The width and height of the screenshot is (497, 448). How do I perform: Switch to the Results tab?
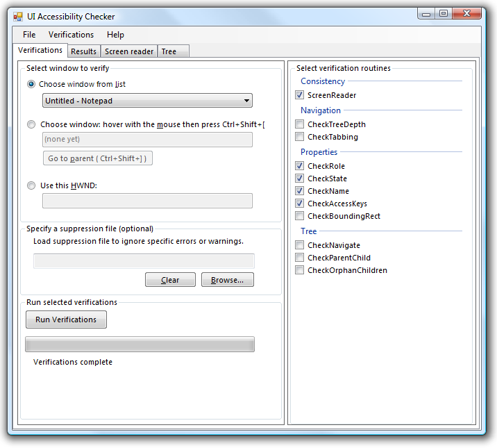(83, 51)
